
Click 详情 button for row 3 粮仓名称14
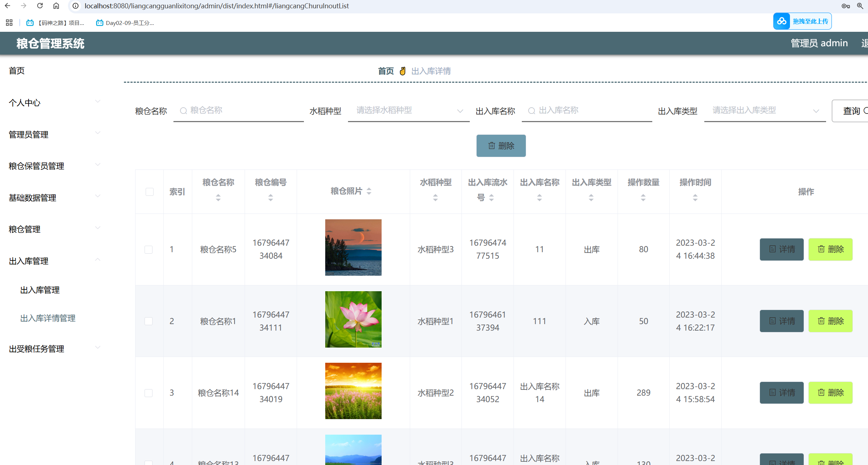(x=782, y=393)
